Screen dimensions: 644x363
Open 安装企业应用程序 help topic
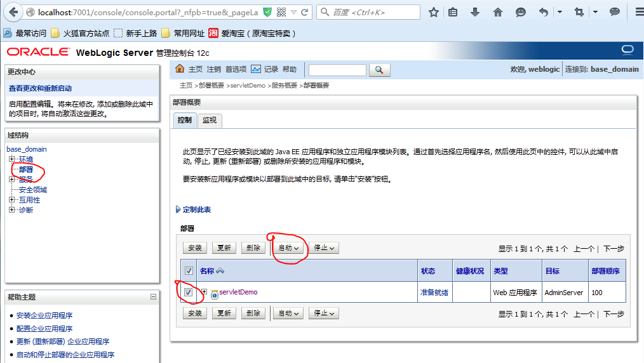44,315
